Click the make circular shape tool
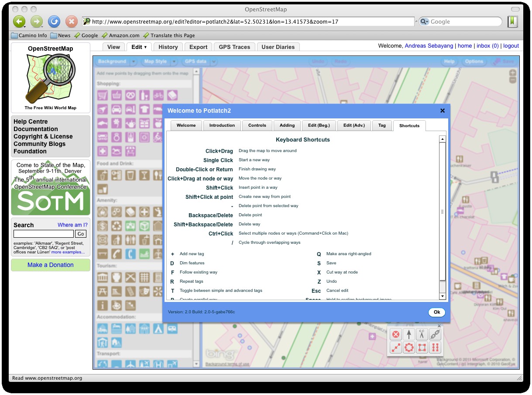Viewport: 532px width, 395px height. 409,348
